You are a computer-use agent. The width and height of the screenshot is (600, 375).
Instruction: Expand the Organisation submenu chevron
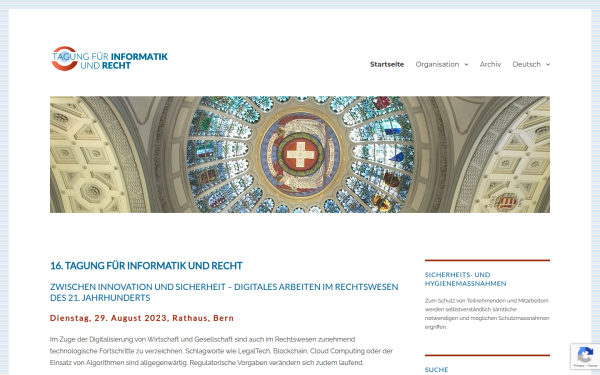tap(466, 65)
